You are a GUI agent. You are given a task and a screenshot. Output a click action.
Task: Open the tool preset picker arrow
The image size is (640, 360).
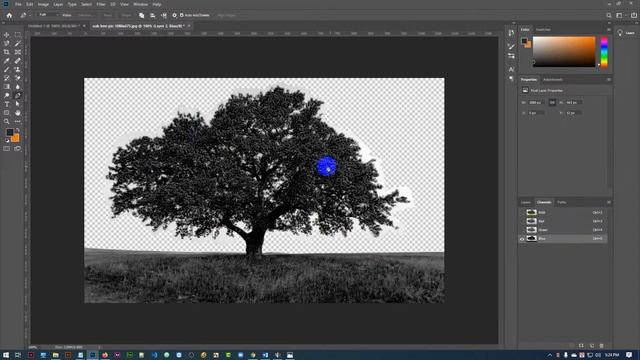coord(29,15)
